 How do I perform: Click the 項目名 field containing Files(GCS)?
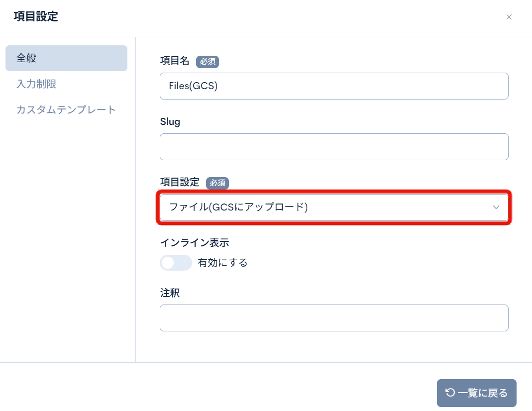click(334, 86)
